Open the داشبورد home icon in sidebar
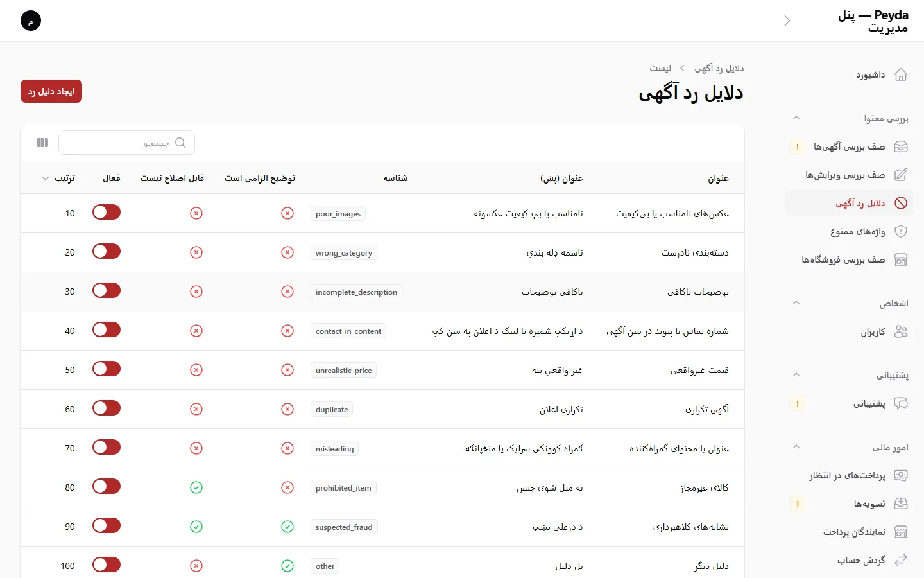This screenshot has height=578, width=924. tap(901, 75)
